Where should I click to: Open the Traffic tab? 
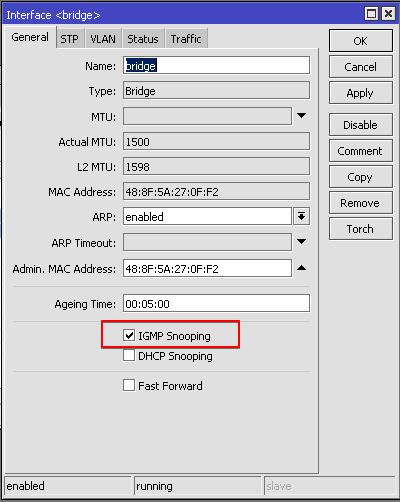[186, 39]
